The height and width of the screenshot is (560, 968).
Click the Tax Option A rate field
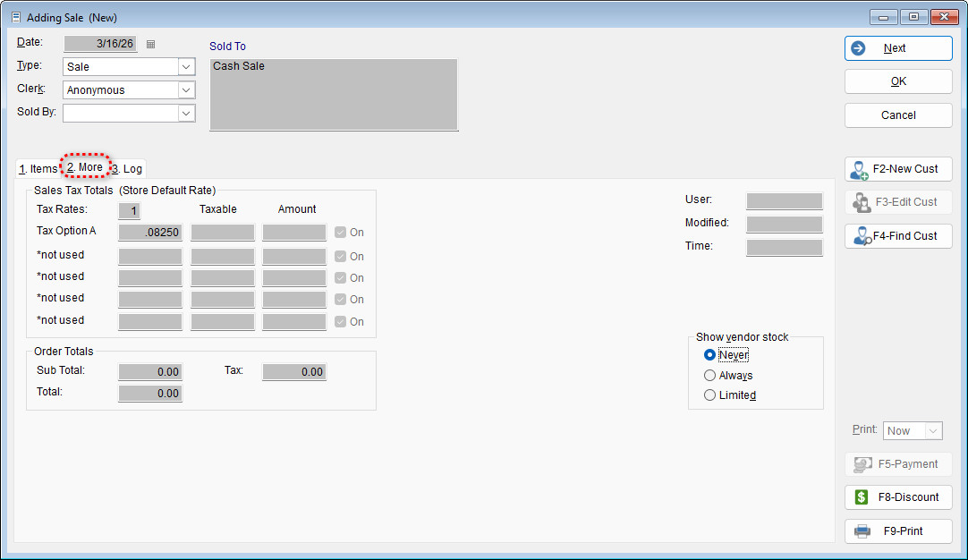(150, 233)
